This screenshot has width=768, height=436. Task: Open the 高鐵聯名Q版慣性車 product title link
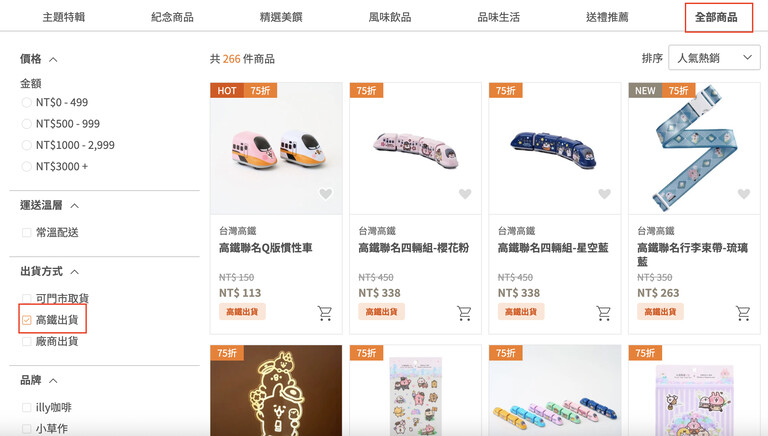coord(265,248)
